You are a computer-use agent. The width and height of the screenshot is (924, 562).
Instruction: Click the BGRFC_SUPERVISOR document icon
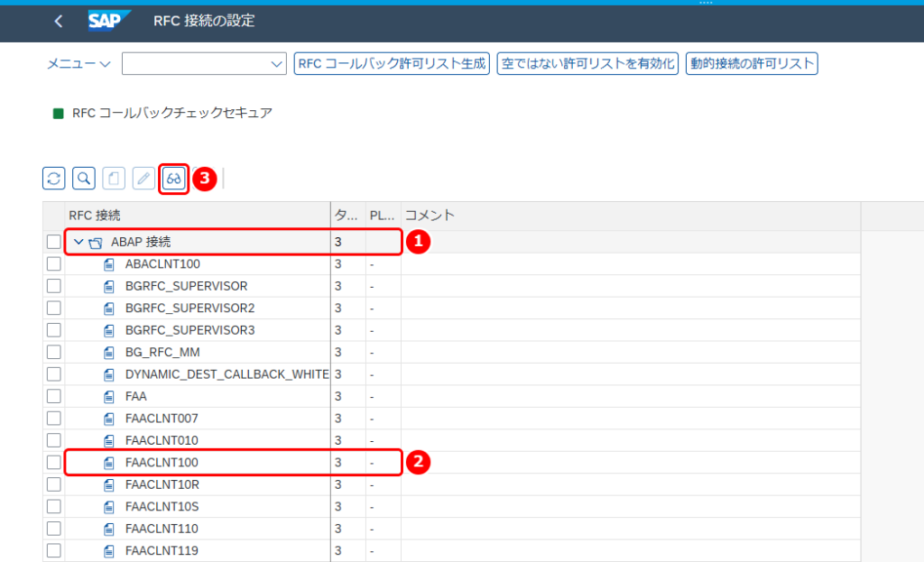109,286
